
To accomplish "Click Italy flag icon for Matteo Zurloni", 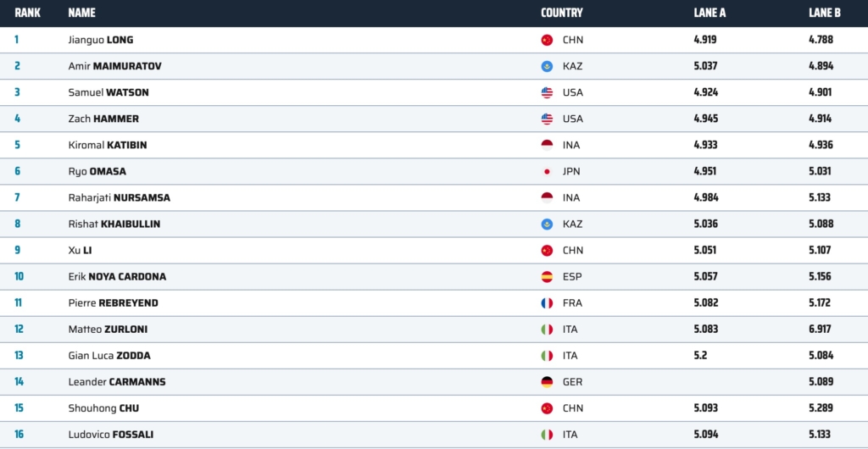I will click(547, 330).
